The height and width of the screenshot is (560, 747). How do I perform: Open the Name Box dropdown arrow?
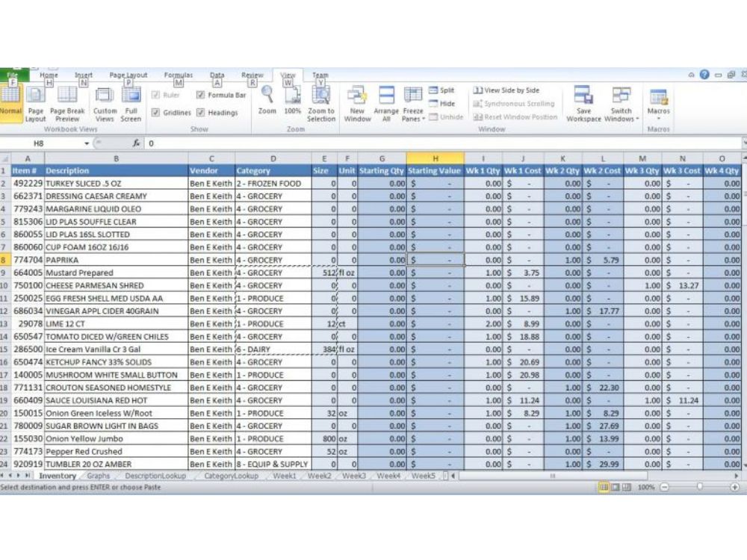tap(87, 143)
